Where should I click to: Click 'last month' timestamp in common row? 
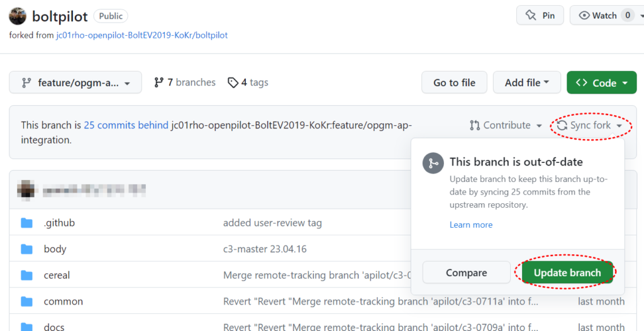[601, 301]
